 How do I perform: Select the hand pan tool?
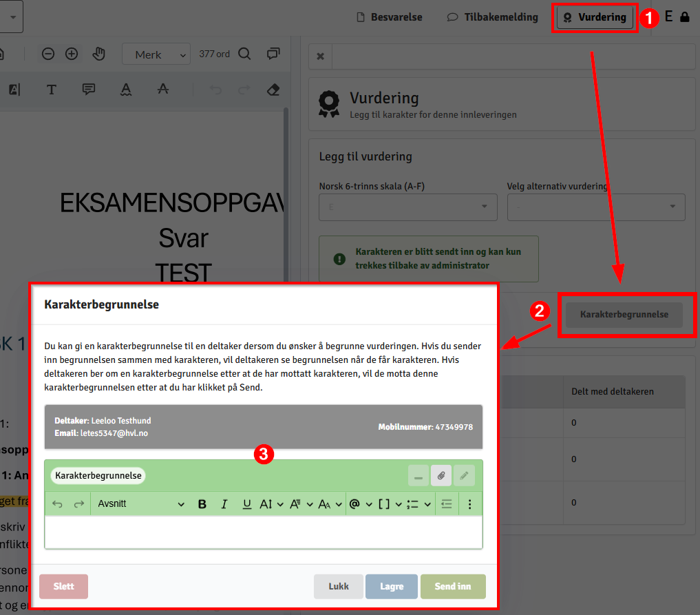[x=98, y=54]
